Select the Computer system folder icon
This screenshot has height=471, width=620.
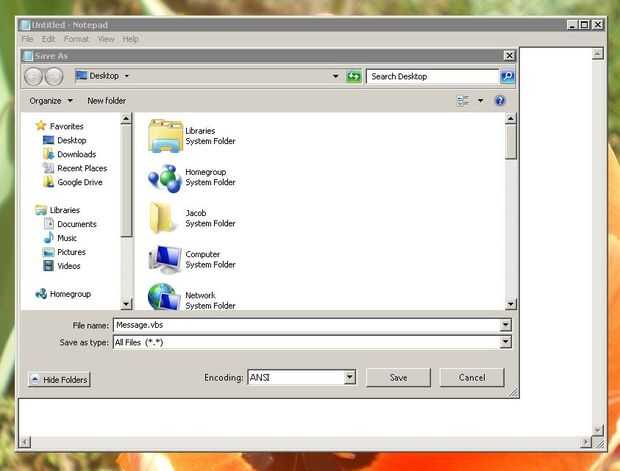[x=165, y=259]
